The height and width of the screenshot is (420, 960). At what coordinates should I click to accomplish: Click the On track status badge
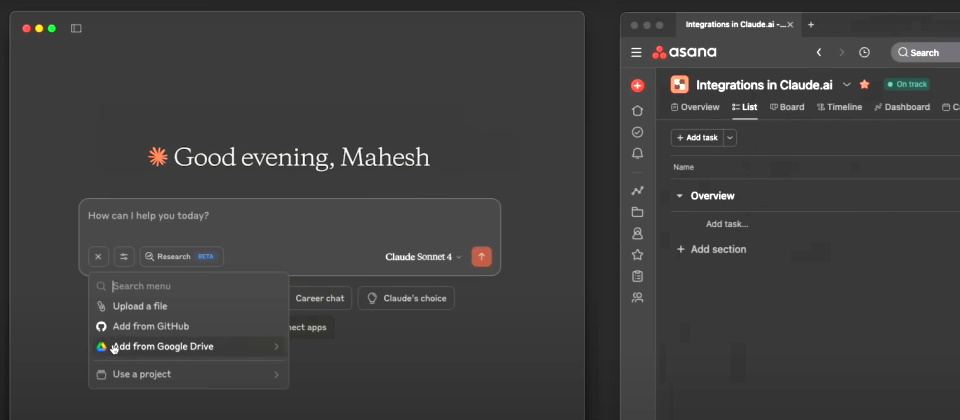point(907,84)
